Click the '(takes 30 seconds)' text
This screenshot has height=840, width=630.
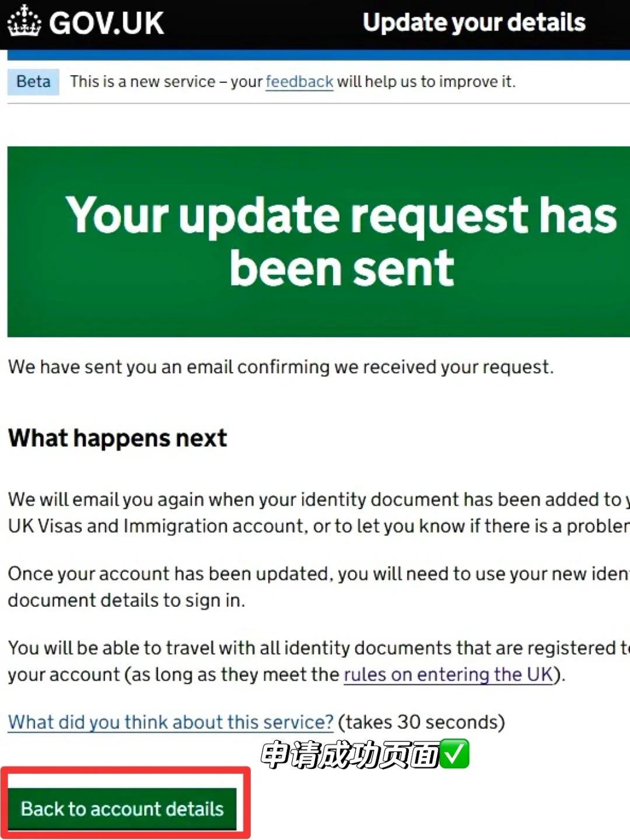421,722
